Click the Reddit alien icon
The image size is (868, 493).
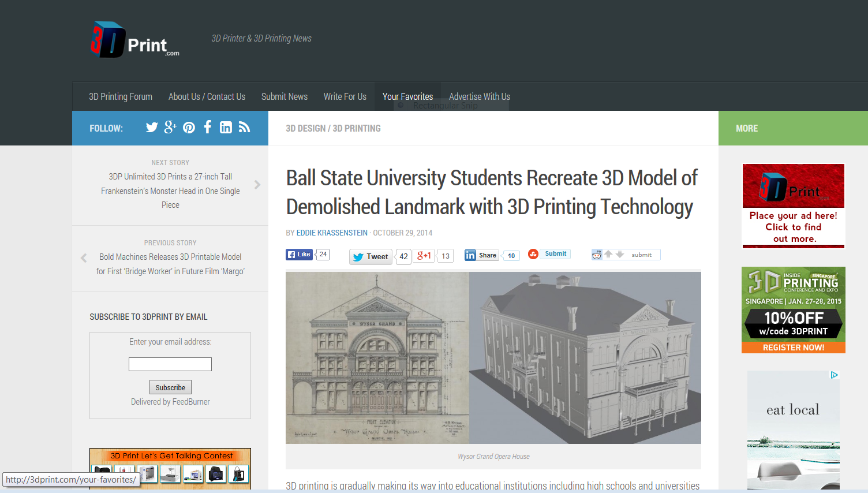(597, 255)
